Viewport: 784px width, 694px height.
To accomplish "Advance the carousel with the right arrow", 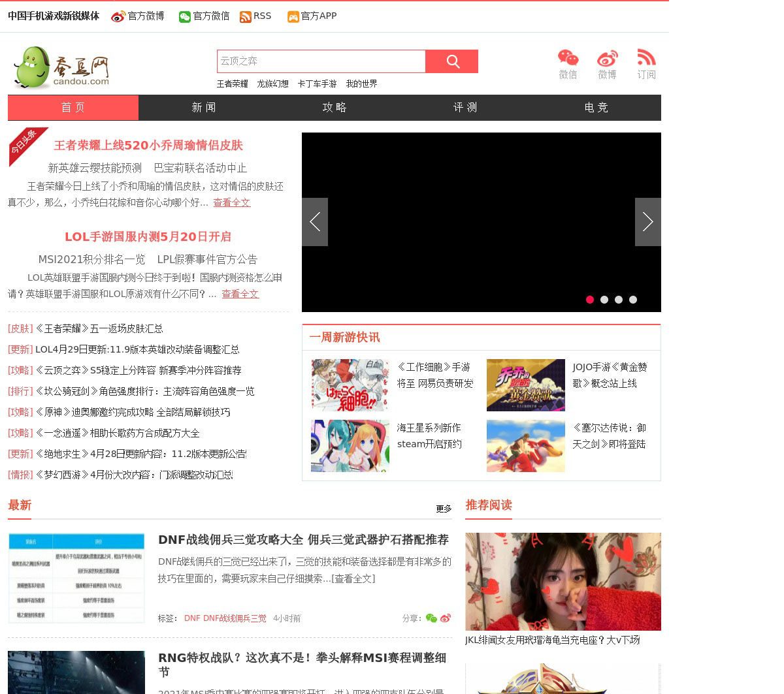I will click(647, 222).
